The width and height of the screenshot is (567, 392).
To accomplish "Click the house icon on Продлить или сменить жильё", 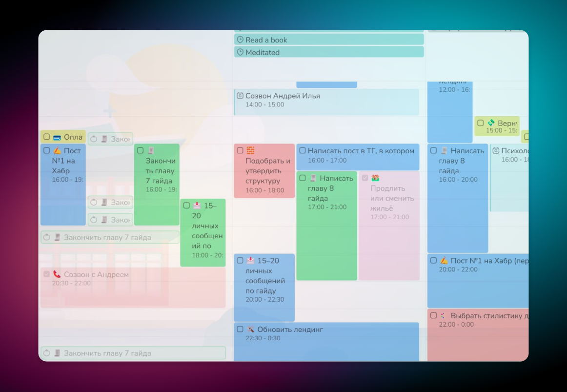I will [374, 177].
